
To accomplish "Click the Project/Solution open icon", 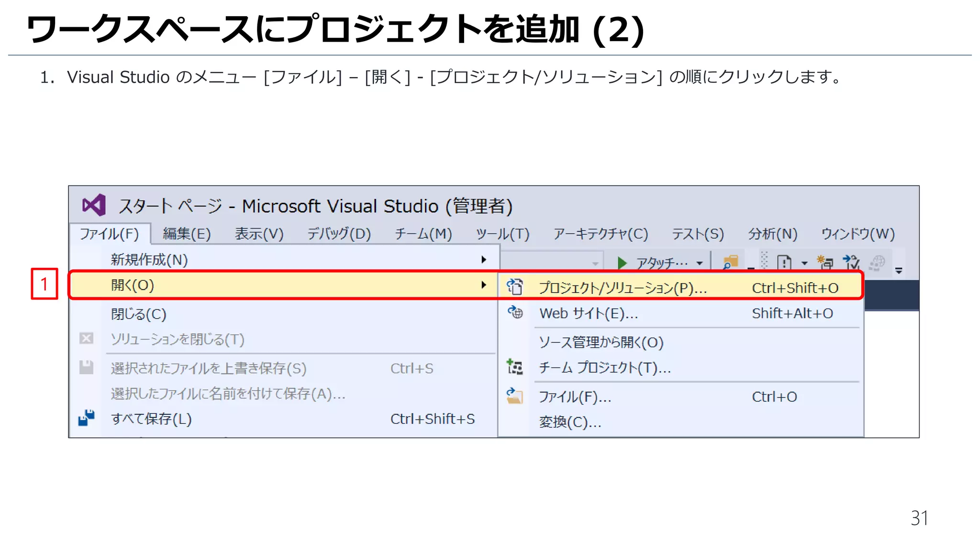I will (515, 287).
